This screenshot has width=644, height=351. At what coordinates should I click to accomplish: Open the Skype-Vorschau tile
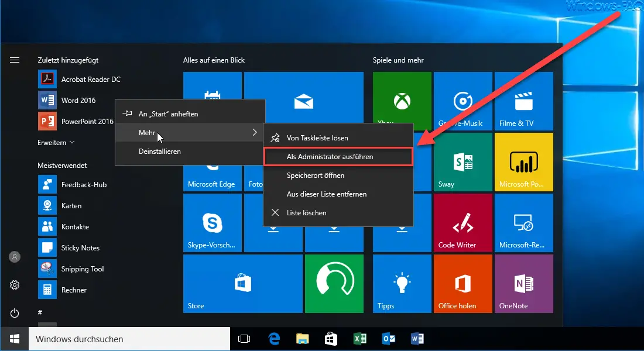[212, 222]
